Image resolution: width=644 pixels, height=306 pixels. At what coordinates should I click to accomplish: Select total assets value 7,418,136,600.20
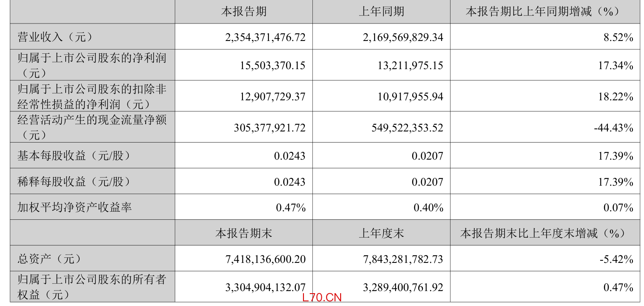[x=265, y=259]
